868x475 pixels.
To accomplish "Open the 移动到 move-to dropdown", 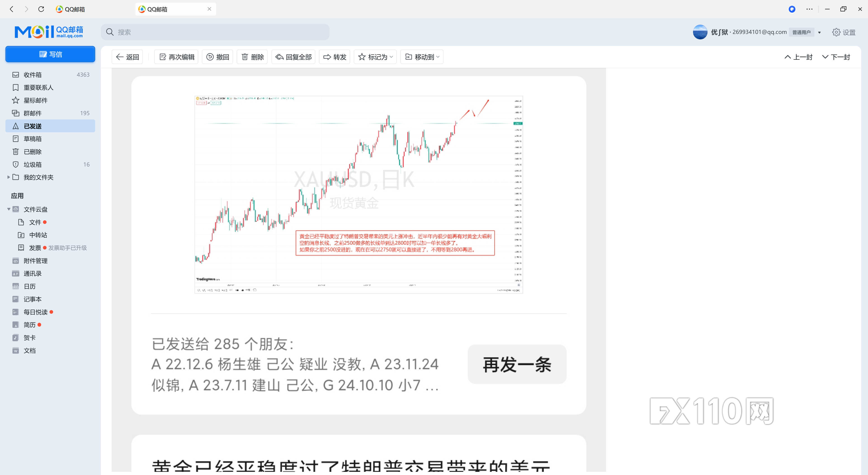I will (x=422, y=57).
